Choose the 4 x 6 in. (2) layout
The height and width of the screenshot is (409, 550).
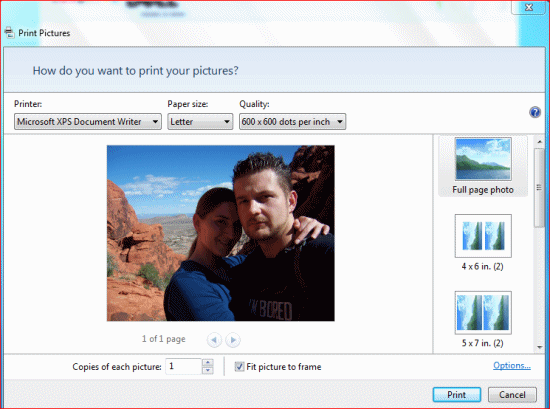tap(483, 243)
